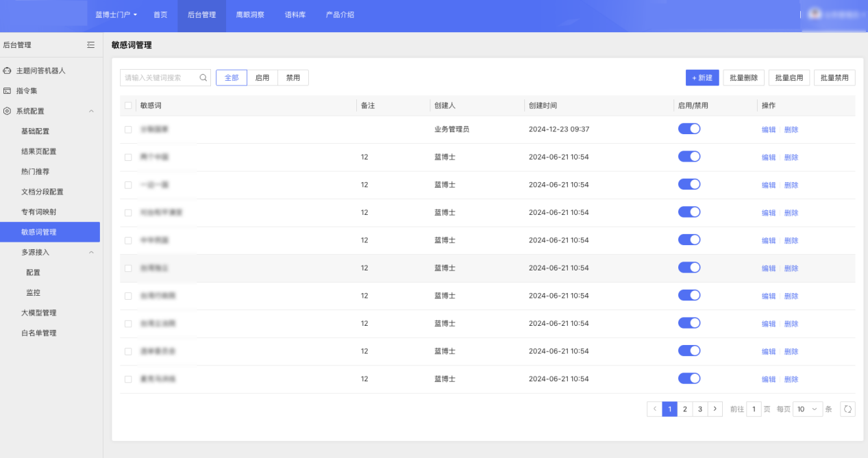Click 删除 in the 业务管理员 row

[x=791, y=129]
